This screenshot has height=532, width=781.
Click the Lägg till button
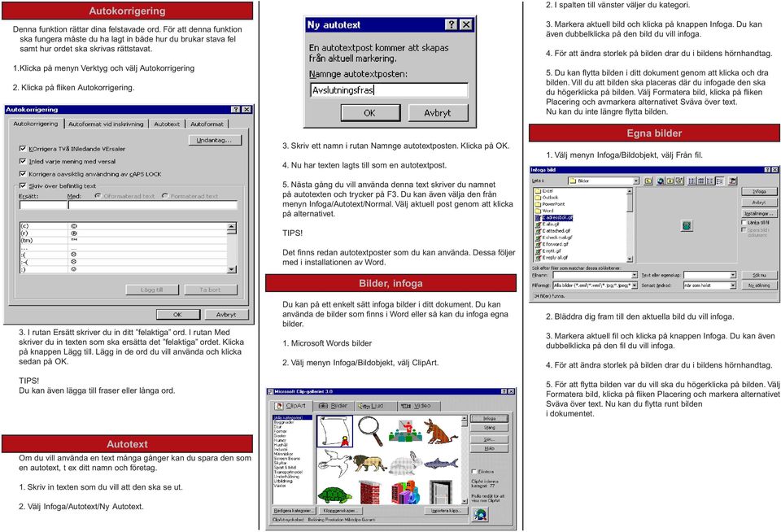pos(152,290)
